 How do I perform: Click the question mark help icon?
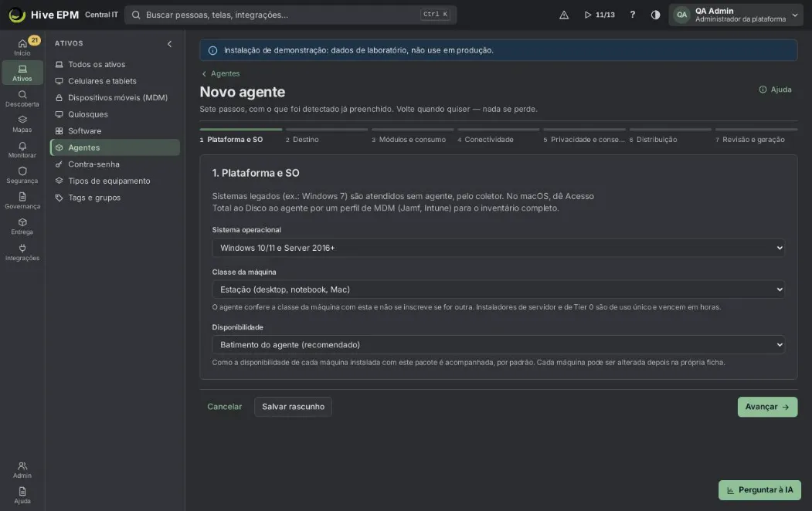(632, 15)
